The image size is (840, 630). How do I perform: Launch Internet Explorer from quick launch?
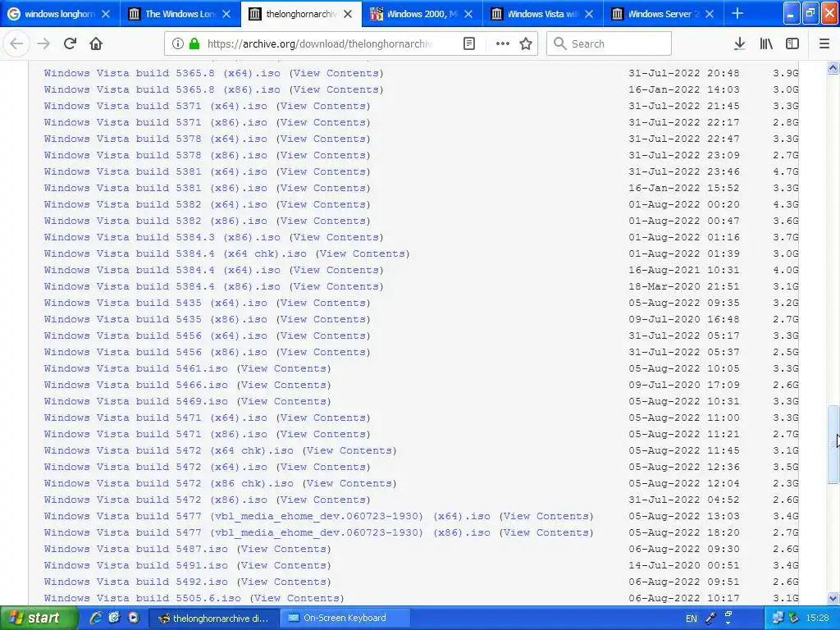pos(96,619)
